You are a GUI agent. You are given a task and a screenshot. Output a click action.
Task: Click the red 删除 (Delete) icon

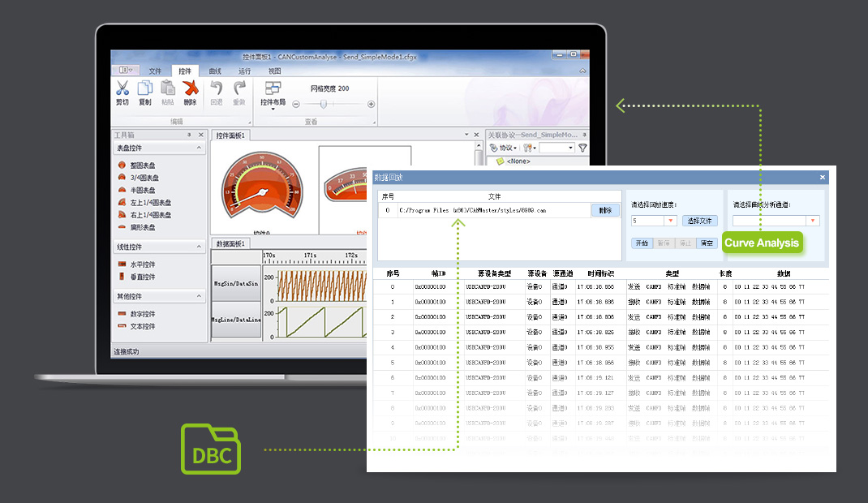point(190,90)
